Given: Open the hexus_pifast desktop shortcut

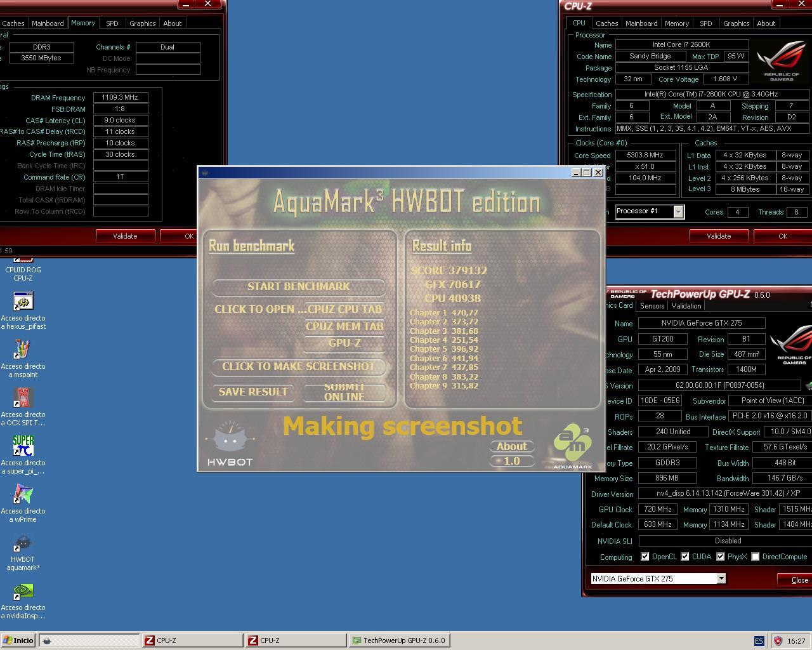Looking at the screenshot, I should coord(23,311).
